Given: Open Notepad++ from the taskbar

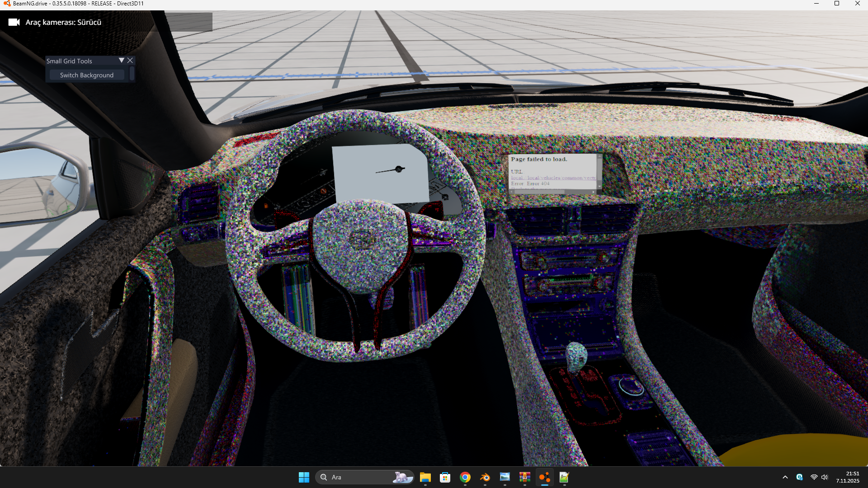Looking at the screenshot, I should pyautogui.click(x=564, y=477).
